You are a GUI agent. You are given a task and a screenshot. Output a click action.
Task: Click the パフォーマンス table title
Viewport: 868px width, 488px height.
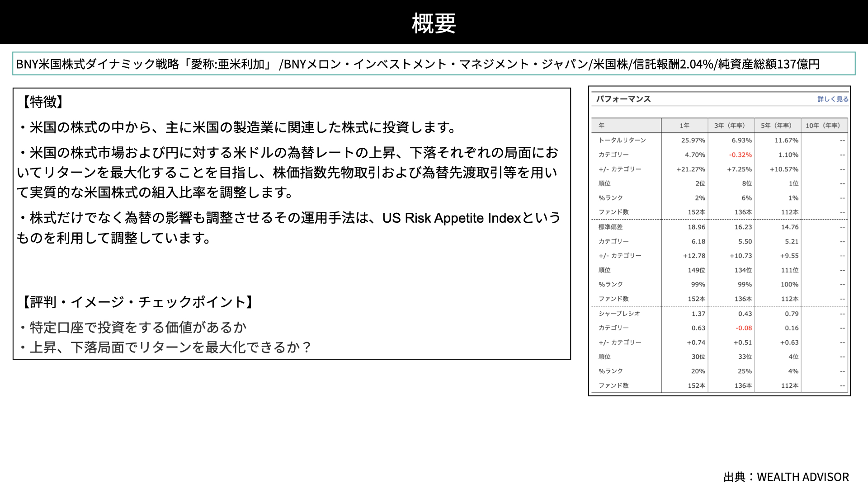(623, 99)
